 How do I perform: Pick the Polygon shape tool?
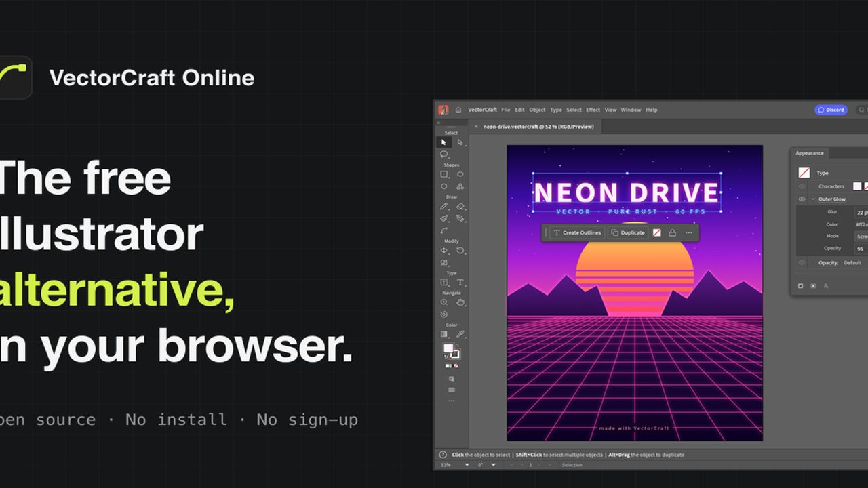pyautogui.click(x=444, y=186)
